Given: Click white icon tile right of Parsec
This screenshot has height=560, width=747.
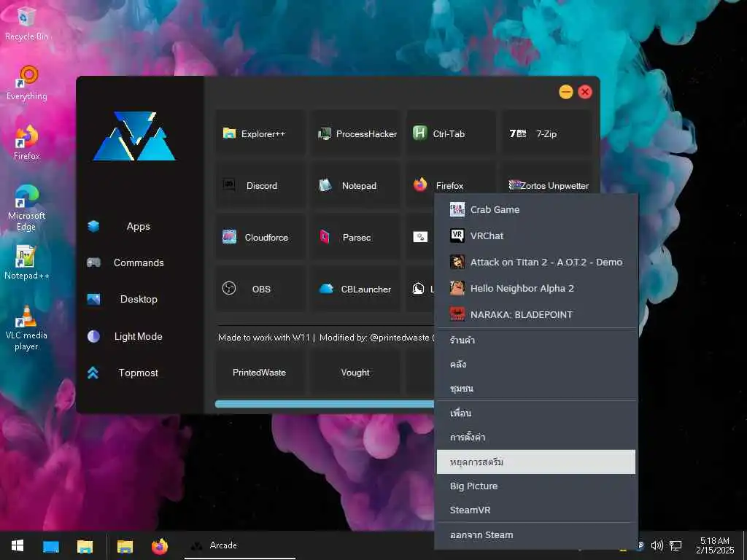Looking at the screenshot, I should point(420,237).
